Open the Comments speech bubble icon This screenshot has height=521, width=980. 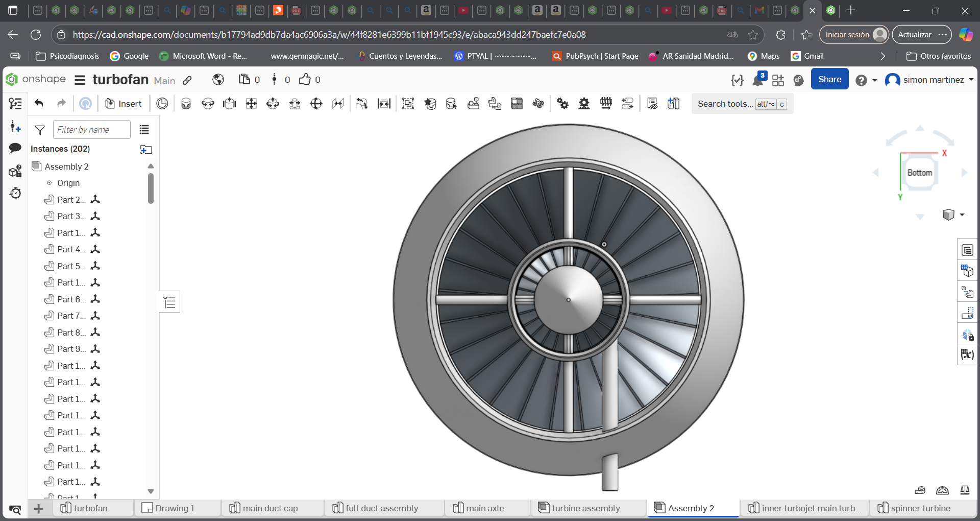tap(15, 148)
